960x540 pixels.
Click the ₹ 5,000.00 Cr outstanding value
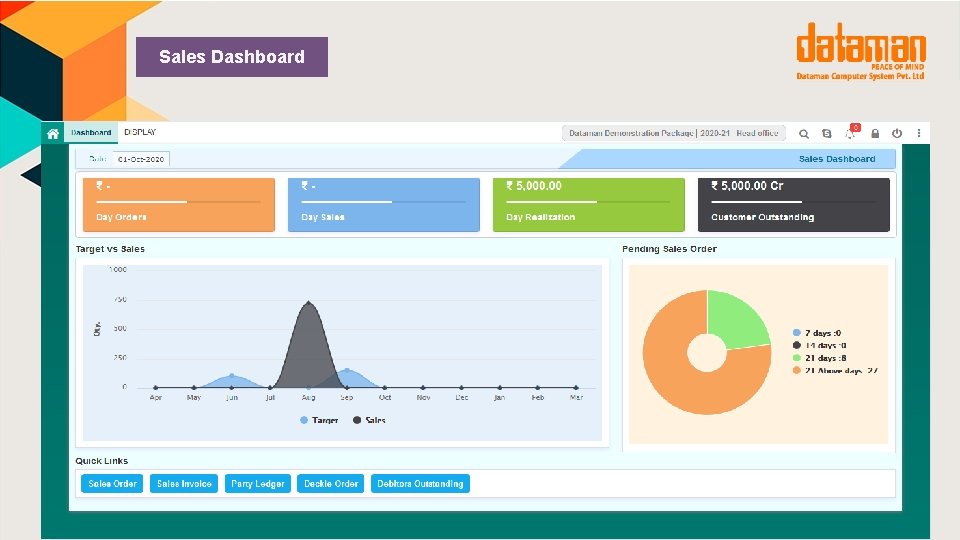click(747, 186)
